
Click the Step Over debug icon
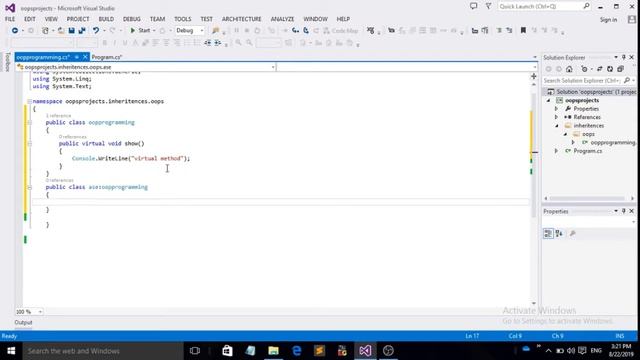(306, 31)
